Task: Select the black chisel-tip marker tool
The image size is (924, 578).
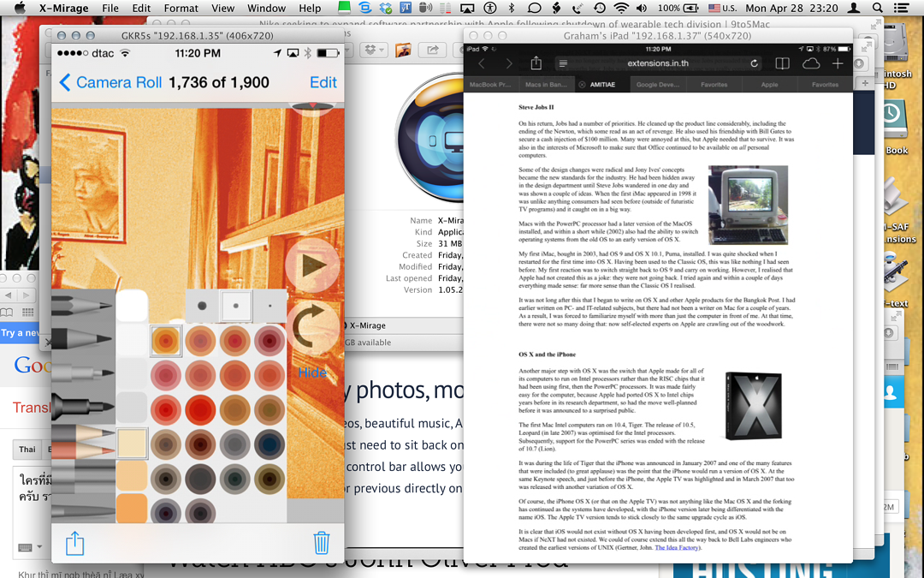Action: [x=82, y=407]
